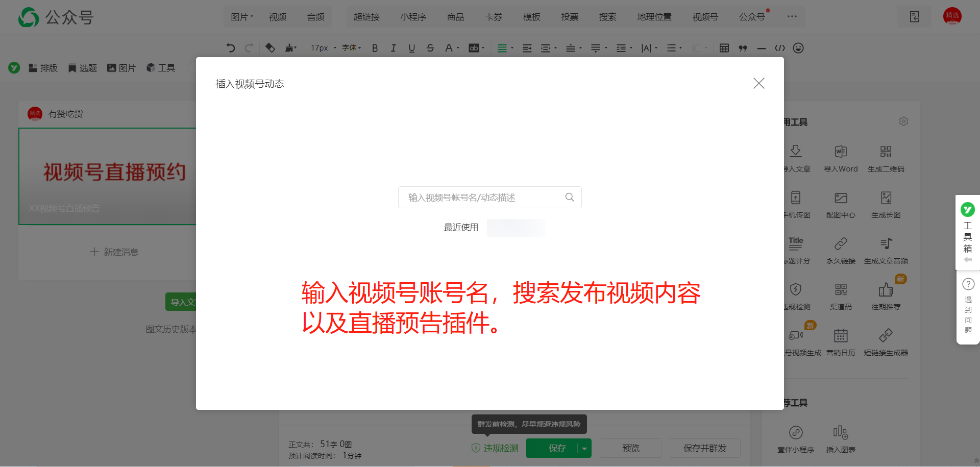Toggle underline formatting
This screenshot has height=467, width=980.
pos(411,48)
